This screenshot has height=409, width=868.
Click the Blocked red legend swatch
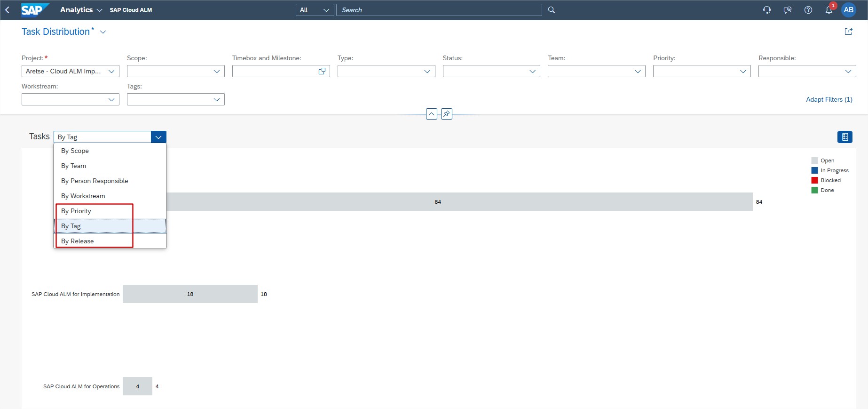(815, 180)
